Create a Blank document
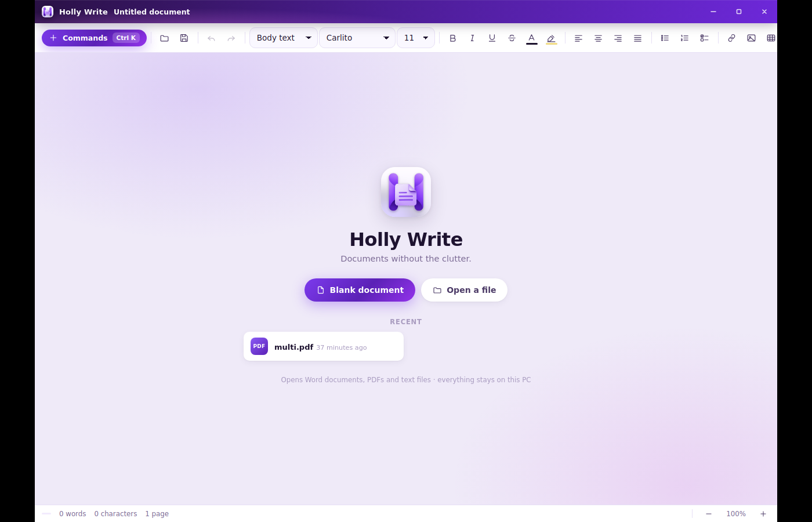Image resolution: width=812 pixels, height=522 pixels. coord(360,290)
